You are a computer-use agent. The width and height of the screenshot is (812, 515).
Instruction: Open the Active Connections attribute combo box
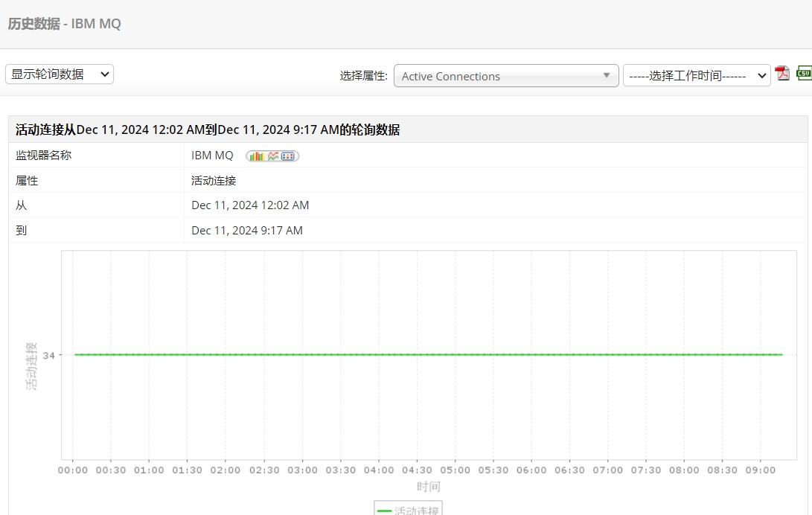[506, 76]
